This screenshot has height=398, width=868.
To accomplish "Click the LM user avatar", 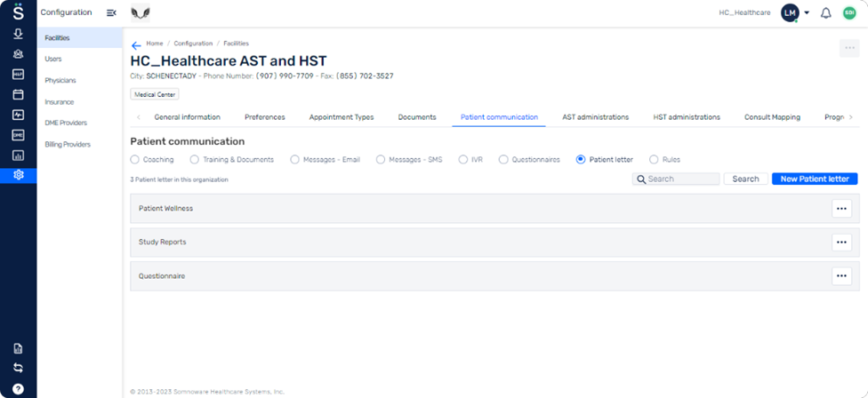I will pyautogui.click(x=790, y=12).
